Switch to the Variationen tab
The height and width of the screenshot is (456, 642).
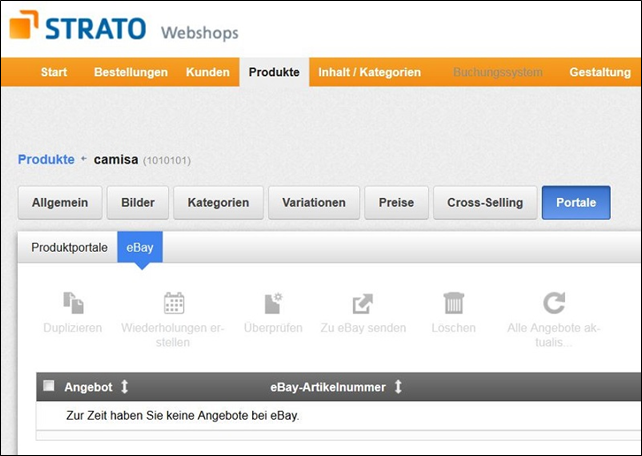(314, 203)
